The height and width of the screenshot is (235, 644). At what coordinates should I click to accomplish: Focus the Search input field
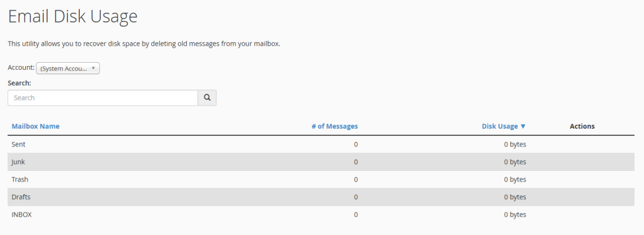coord(103,97)
